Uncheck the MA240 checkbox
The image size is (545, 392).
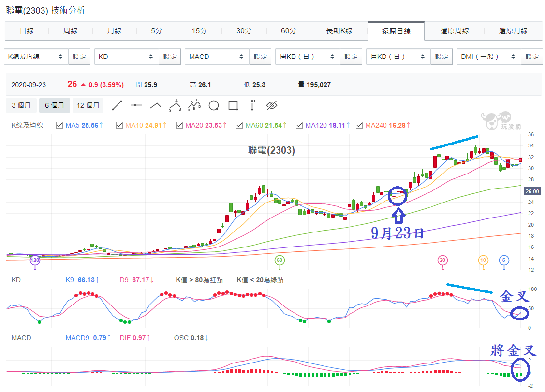[359, 125]
